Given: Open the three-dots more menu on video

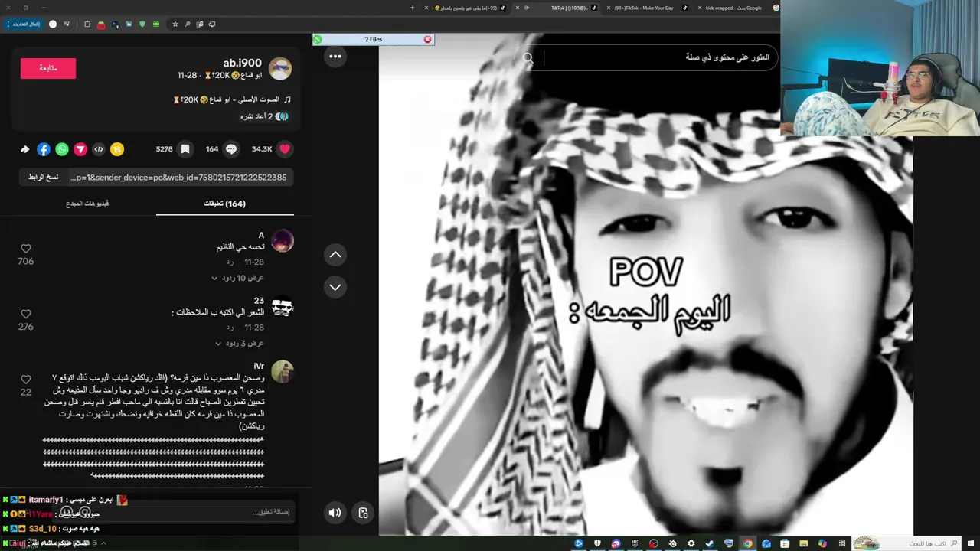Looking at the screenshot, I should (335, 56).
